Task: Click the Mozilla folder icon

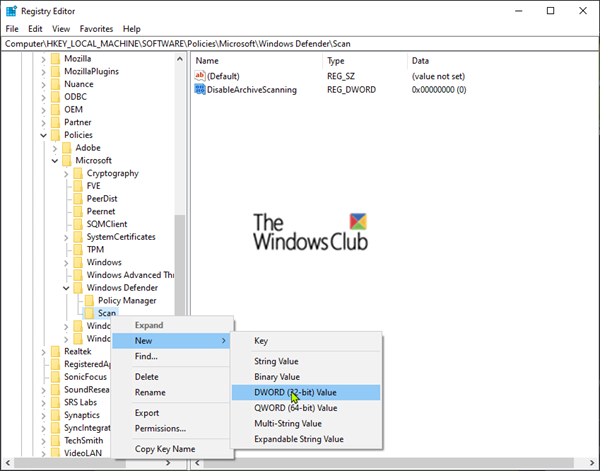Action: coord(55,59)
